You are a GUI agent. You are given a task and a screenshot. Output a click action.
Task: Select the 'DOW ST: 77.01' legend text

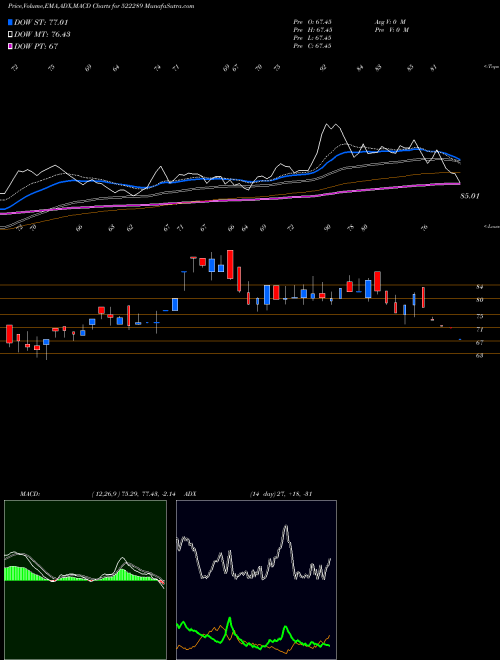tap(41, 22)
